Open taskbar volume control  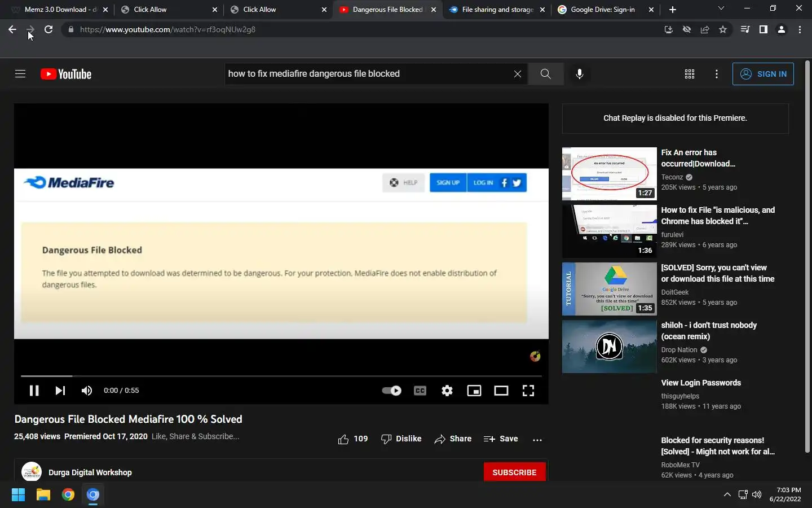tap(757, 495)
